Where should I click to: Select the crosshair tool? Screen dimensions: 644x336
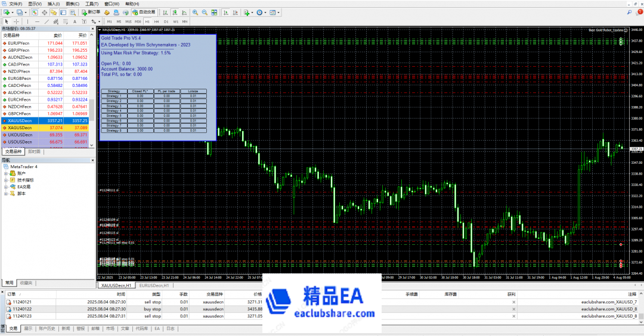(x=16, y=21)
